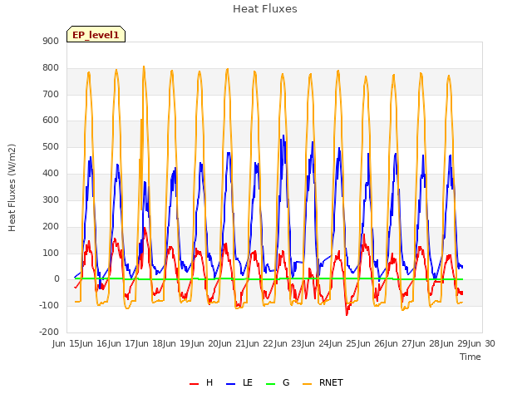Click the Jun 29 x-axis date label

[x=452, y=343]
